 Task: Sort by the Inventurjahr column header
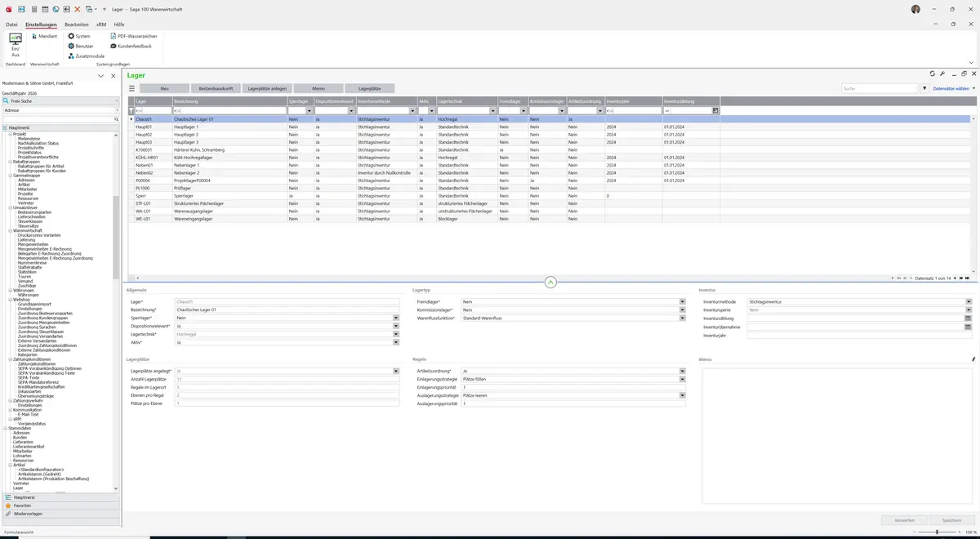pos(633,101)
